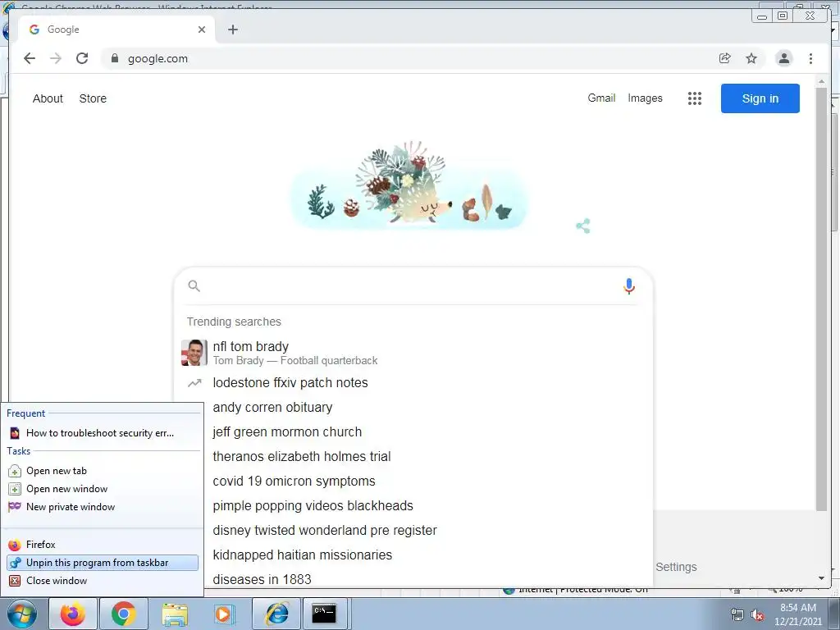The image size is (840, 630).
Task: Open the Store link
Action: click(x=93, y=98)
